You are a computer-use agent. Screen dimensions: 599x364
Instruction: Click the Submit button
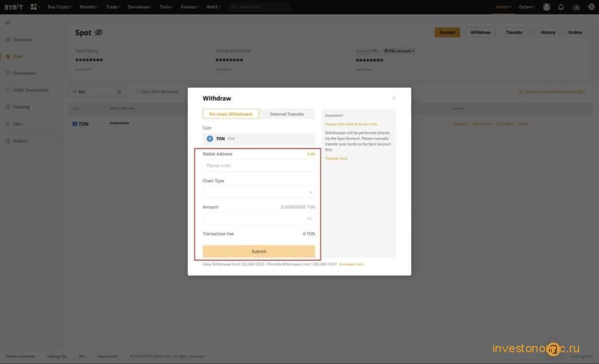259,251
